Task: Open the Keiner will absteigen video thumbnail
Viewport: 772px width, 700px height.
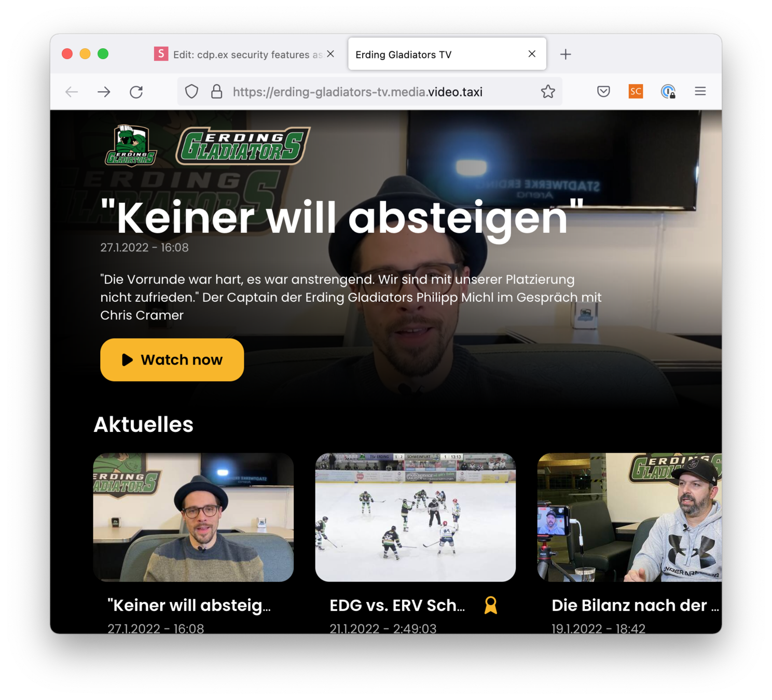Action: pyautogui.click(x=193, y=517)
